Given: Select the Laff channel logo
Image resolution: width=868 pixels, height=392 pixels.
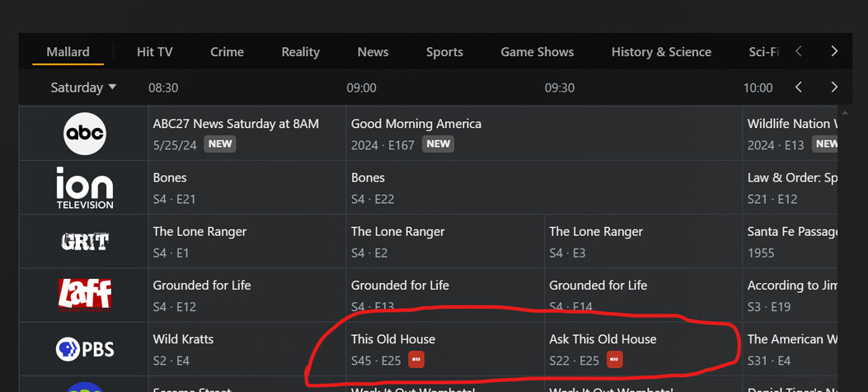Looking at the screenshot, I should click(84, 295).
